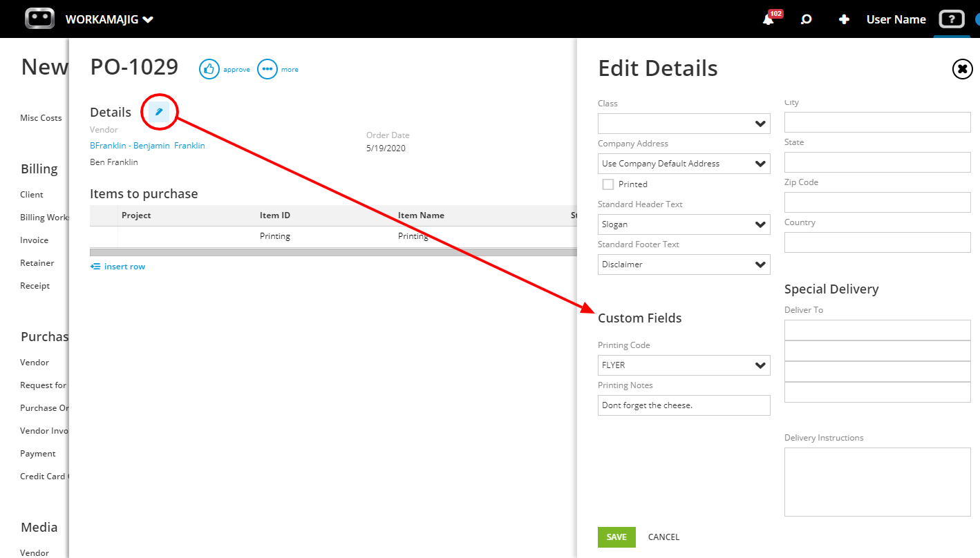Click the search magnifier icon
This screenshot has width=980, height=558.
click(806, 19)
